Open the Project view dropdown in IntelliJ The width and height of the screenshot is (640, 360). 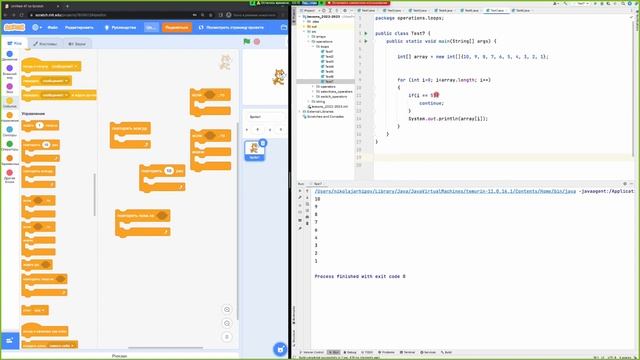(x=310, y=11)
